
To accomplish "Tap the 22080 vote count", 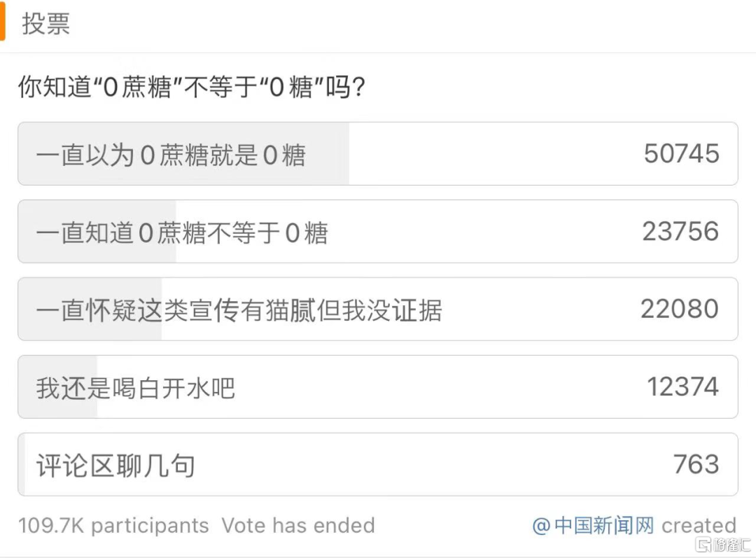I will [x=679, y=309].
